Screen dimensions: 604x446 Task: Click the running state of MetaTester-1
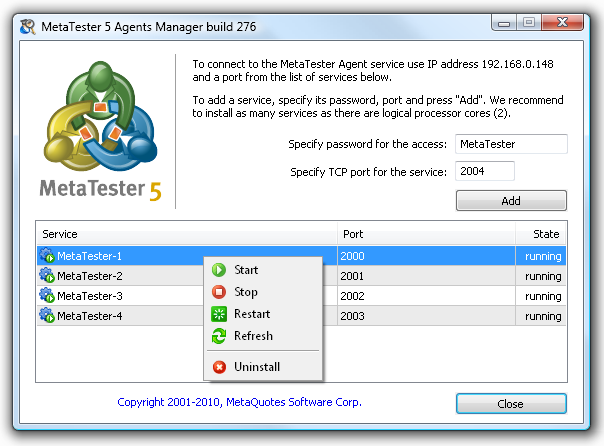543,257
